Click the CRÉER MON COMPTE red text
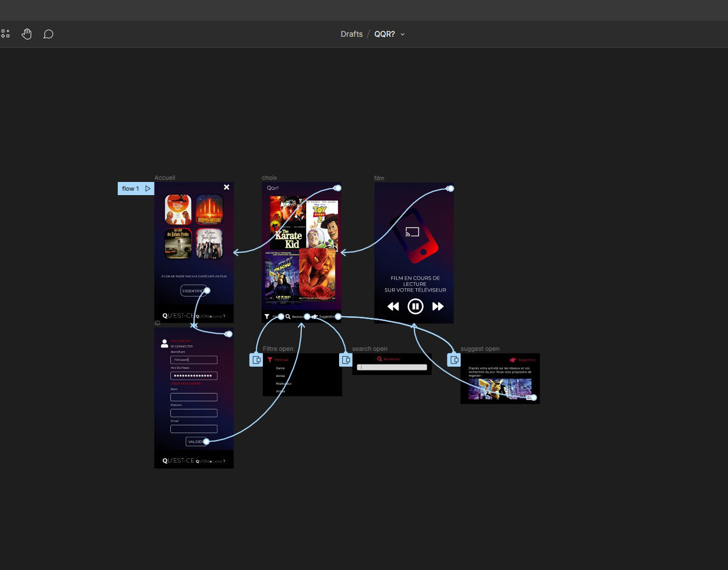 click(x=186, y=384)
